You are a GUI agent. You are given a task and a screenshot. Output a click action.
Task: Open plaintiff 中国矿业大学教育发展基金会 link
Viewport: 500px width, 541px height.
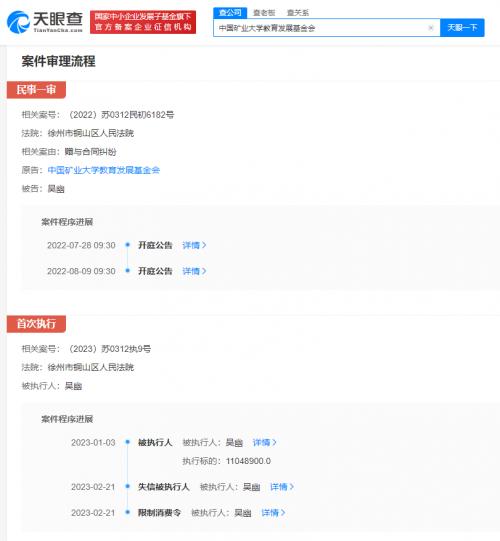104,170
